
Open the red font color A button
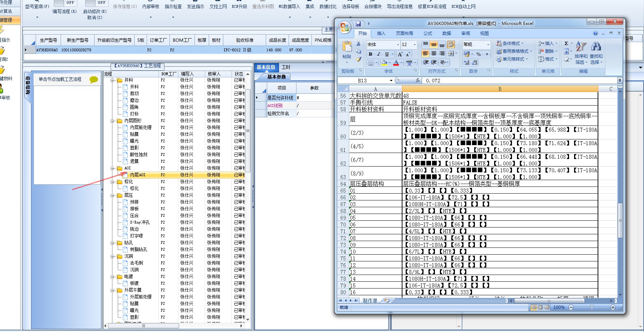pyautogui.click(x=396, y=63)
